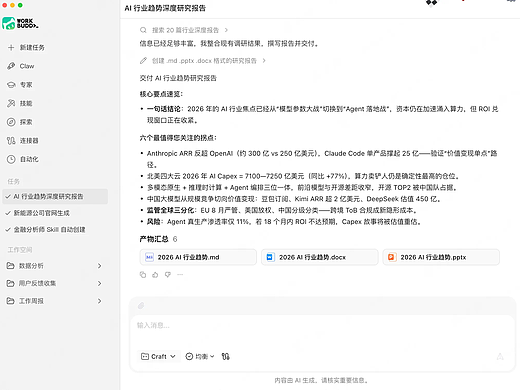This screenshot has width=520, height=390.
Task: Open the 技能 skills section
Action: pyautogui.click(x=20, y=103)
